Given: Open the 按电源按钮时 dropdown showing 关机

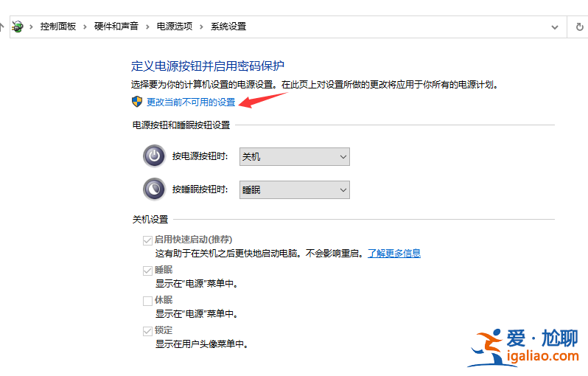Looking at the screenshot, I should click(295, 157).
